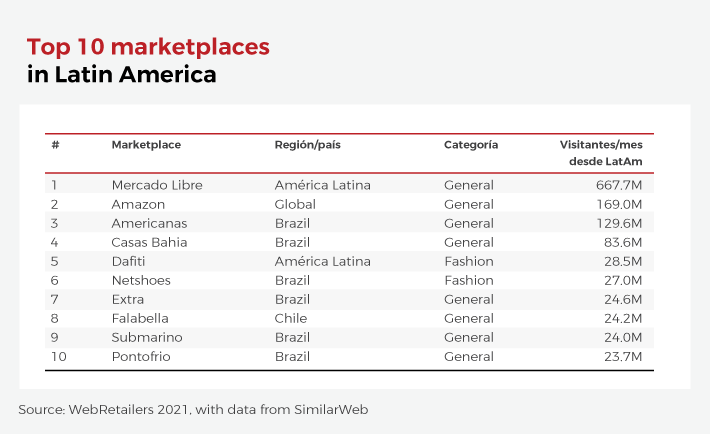This screenshot has height=434, width=710.
Task: Click the Global region cell
Action: point(294,204)
